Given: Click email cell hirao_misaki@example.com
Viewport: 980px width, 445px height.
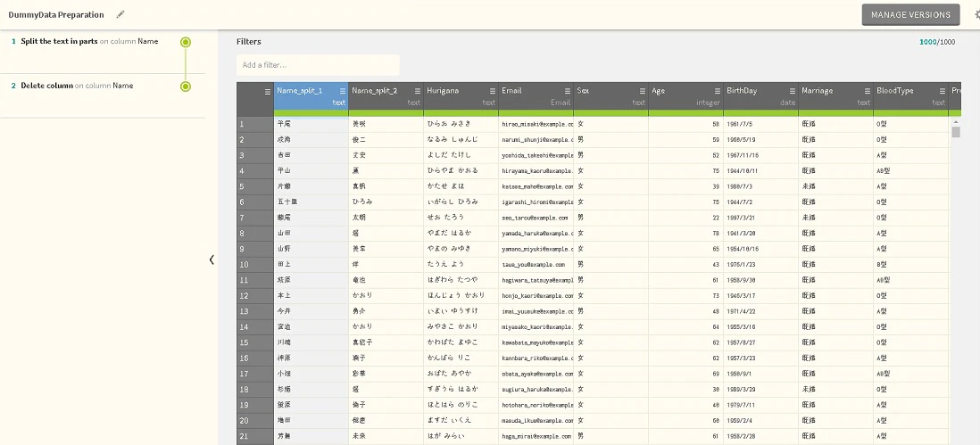Looking at the screenshot, I should (537, 124).
